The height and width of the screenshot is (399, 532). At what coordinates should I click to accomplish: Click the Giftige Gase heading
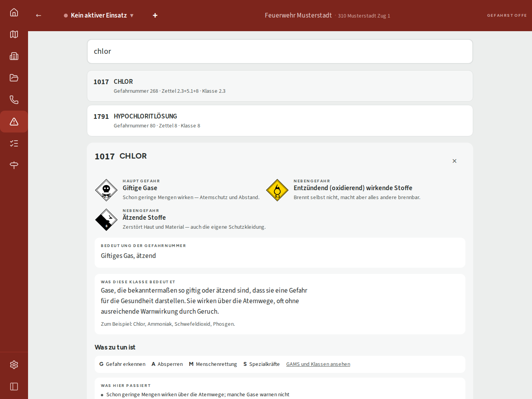coord(140,188)
